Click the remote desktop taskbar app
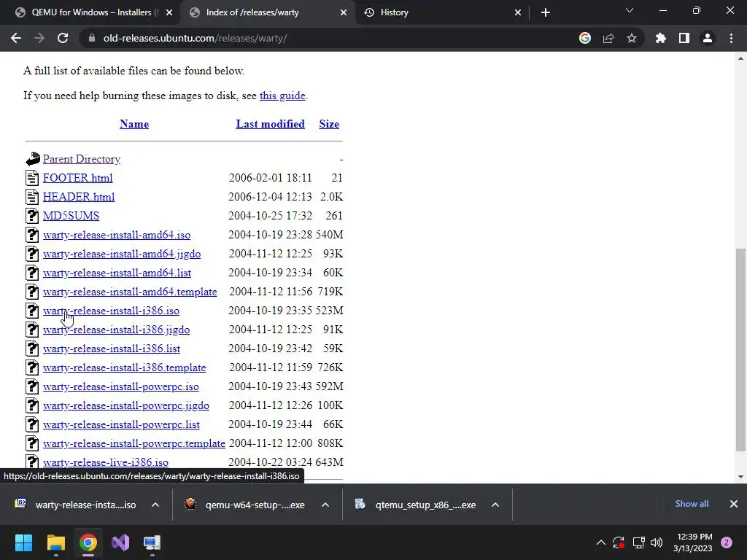This screenshot has width=747, height=560. [152, 542]
